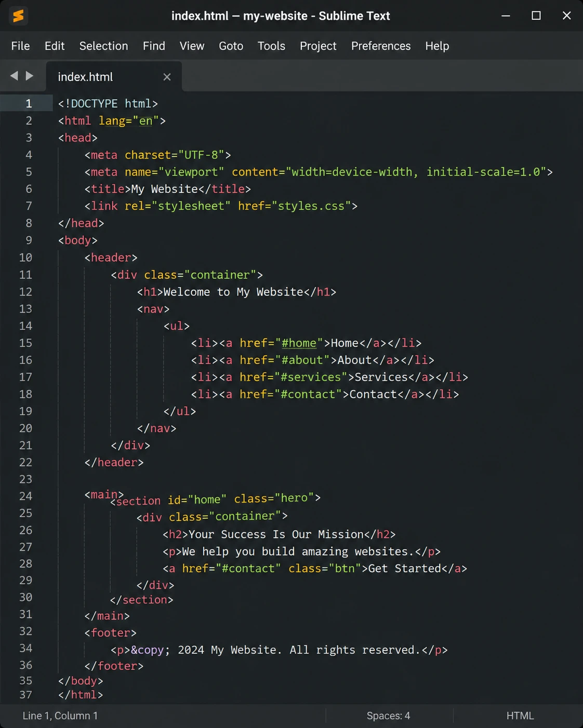Go to next tab with right arrow

30,76
